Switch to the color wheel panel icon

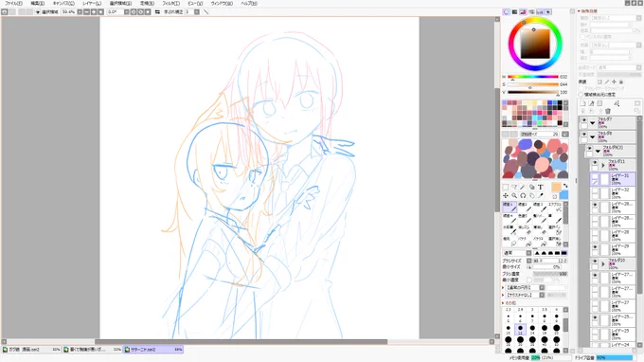click(507, 12)
